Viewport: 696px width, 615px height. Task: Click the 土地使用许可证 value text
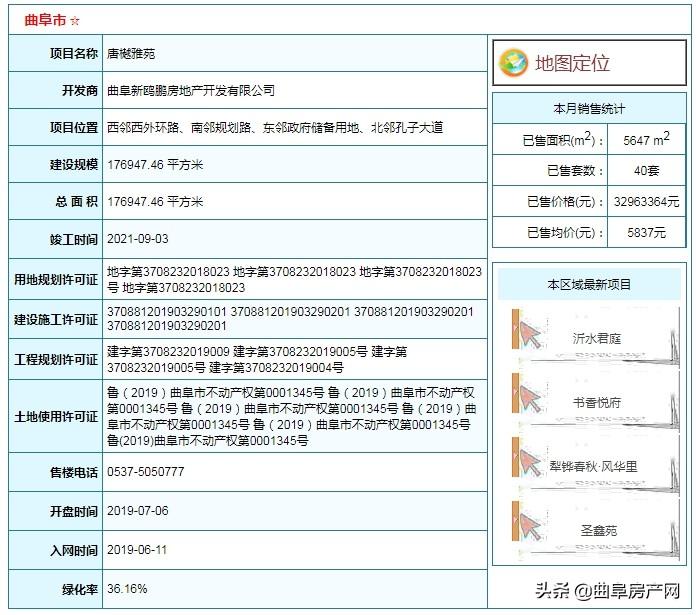click(x=292, y=416)
